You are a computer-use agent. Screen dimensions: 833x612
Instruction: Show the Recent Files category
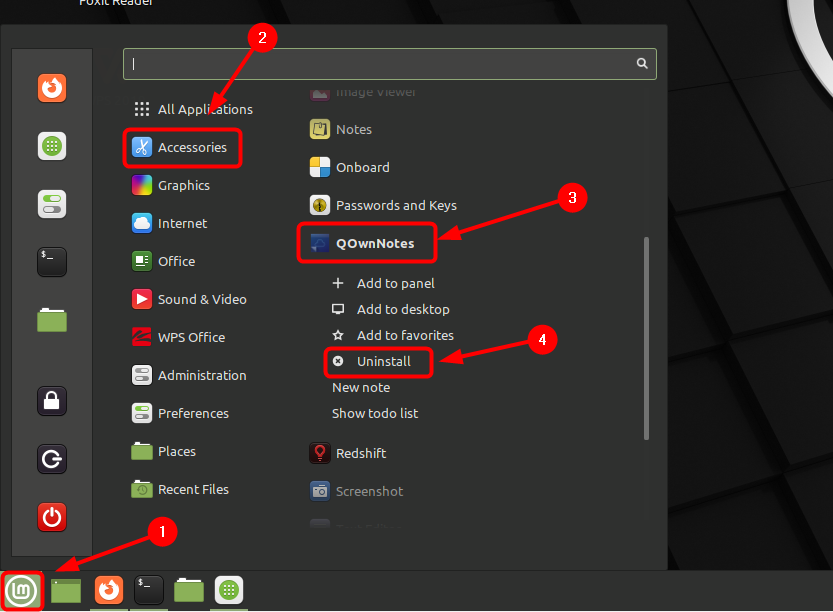coord(181,489)
